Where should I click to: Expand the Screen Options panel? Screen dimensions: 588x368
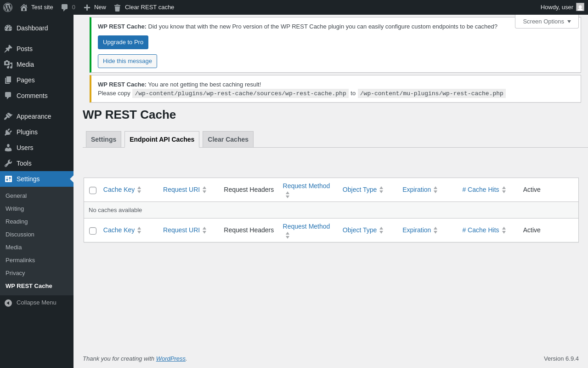547,21
